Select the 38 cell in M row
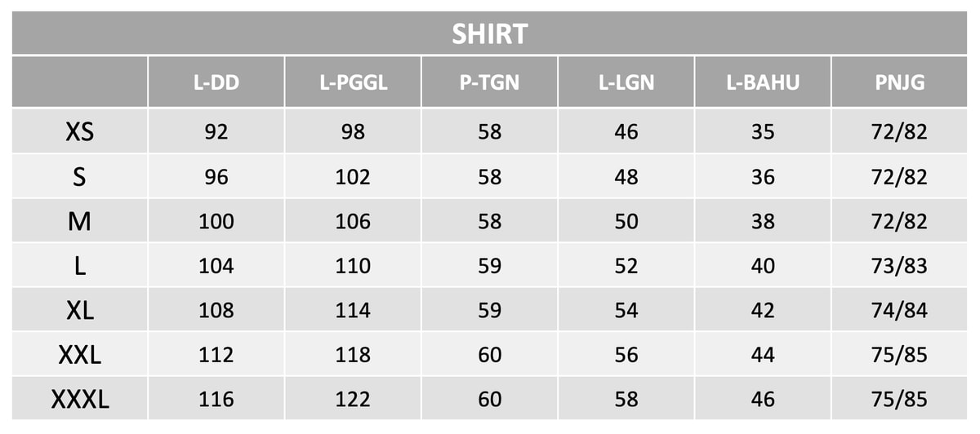Viewport: 980px width, 434px height. click(x=763, y=221)
